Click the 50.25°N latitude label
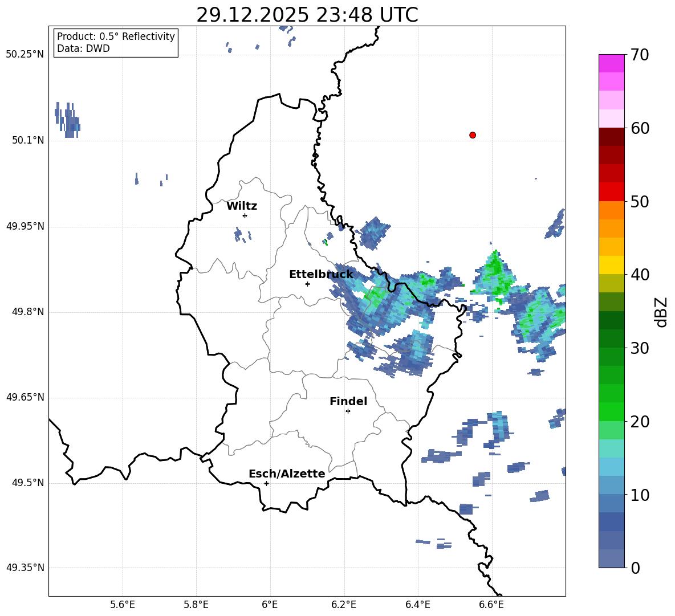 coord(25,55)
